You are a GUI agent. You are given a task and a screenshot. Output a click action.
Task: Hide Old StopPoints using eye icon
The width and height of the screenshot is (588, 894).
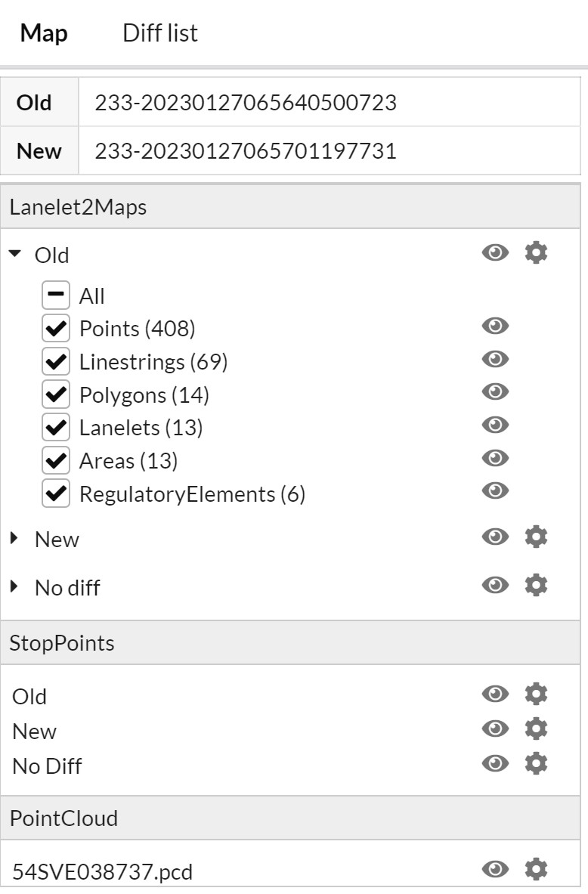tap(495, 694)
